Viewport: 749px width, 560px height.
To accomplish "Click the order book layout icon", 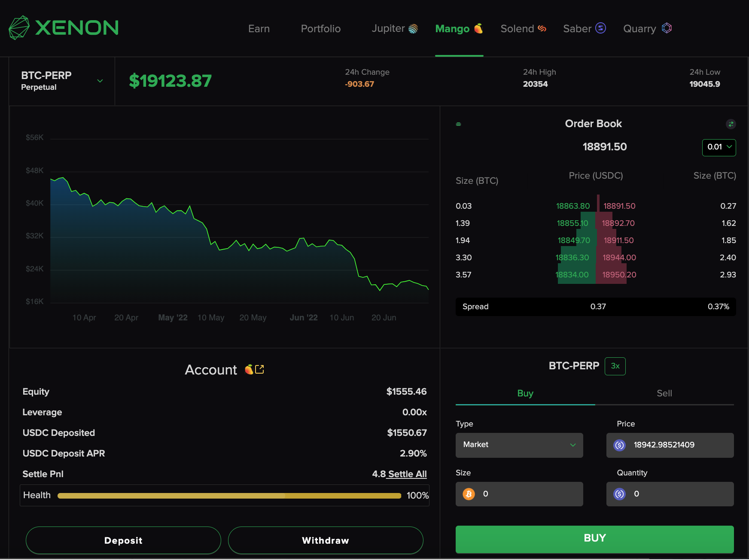I will pyautogui.click(x=458, y=124).
